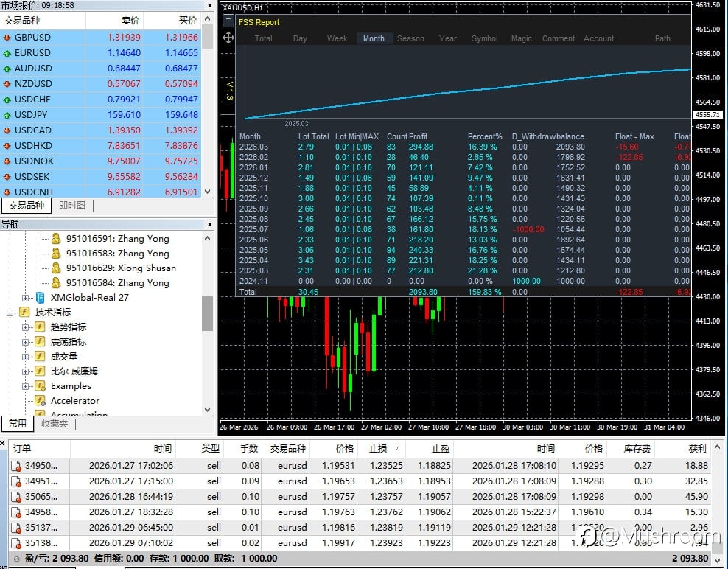Switch to the Season tab in FSS Report
728x569 pixels.
point(410,38)
